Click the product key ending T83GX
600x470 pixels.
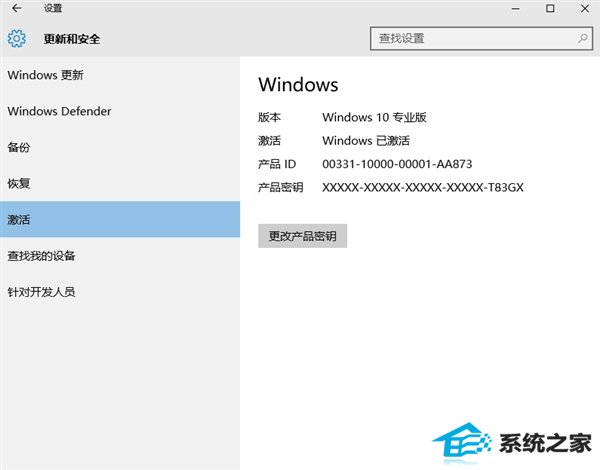[423, 187]
